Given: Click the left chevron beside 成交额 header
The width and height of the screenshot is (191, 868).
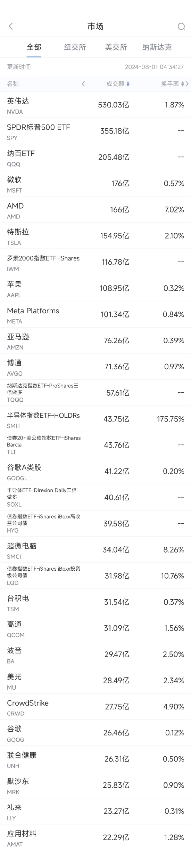Looking at the screenshot, I should [83, 84].
